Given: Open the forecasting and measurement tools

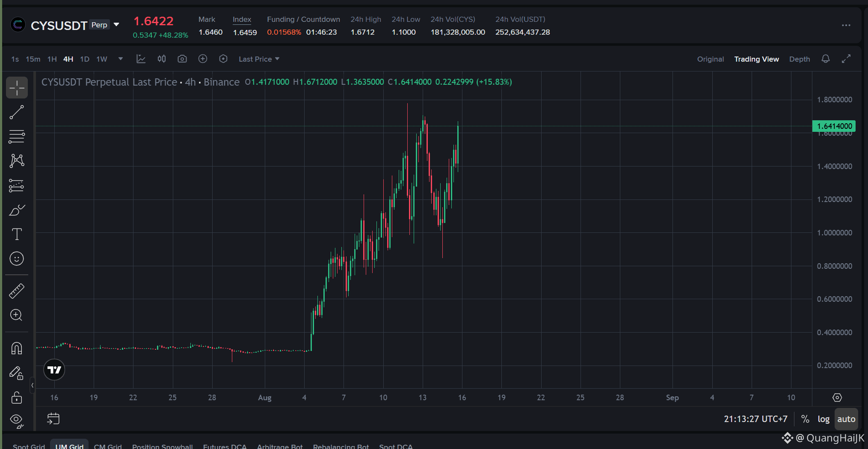Looking at the screenshot, I should tap(17, 185).
